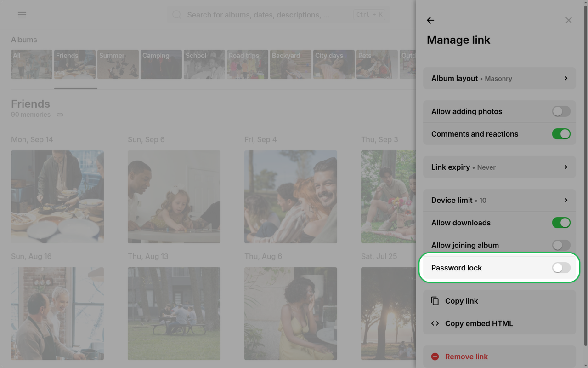
Task: Click the copy icon beside Copy link
Action: [435, 301]
